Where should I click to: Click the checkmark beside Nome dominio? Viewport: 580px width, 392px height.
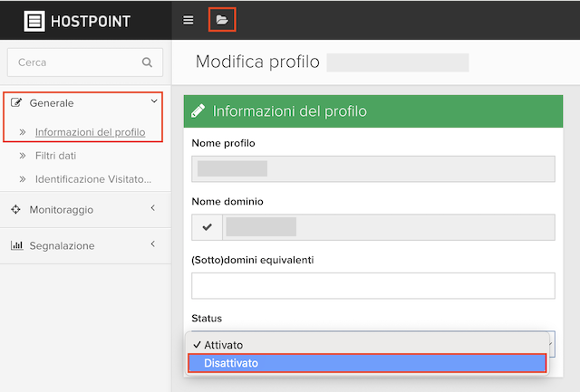(208, 227)
